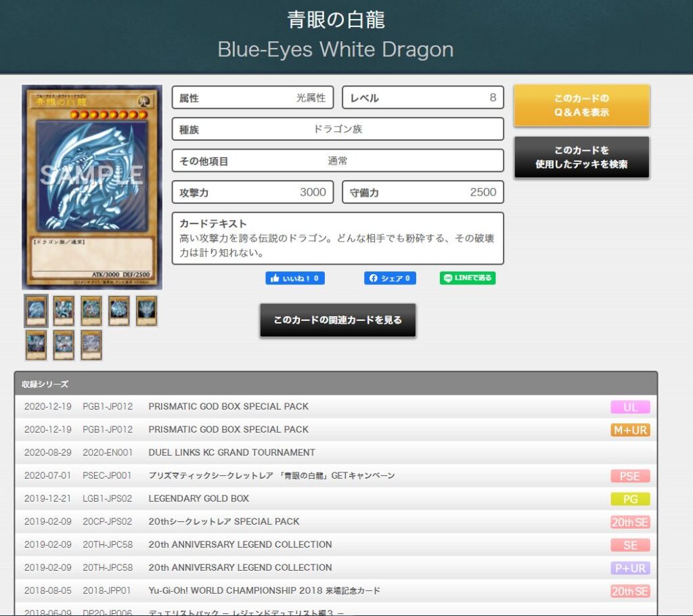The height and width of the screenshot is (616, 693).
Task: Click the 青眼の白龍 Japanese title heading
Action: pyautogui.click(x=336, y=20)
